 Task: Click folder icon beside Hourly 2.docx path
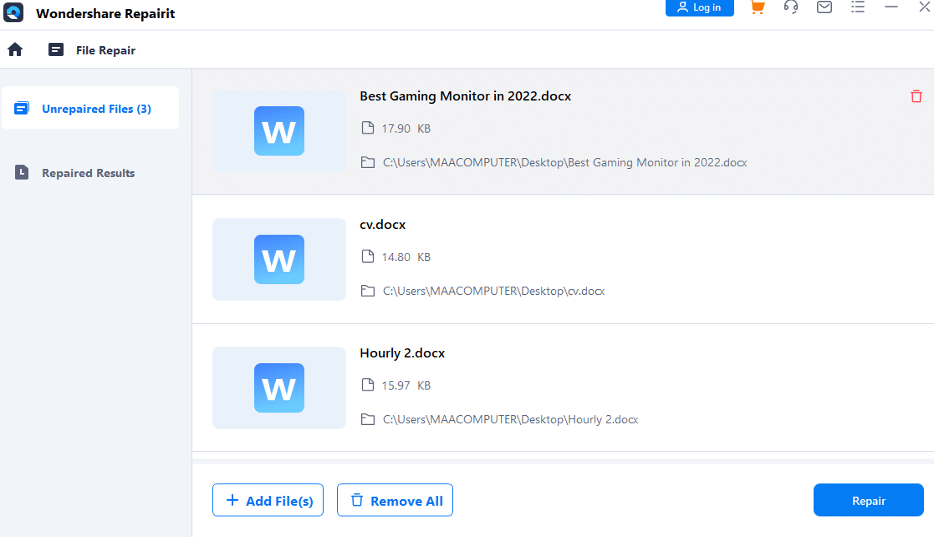click(368, 419)
